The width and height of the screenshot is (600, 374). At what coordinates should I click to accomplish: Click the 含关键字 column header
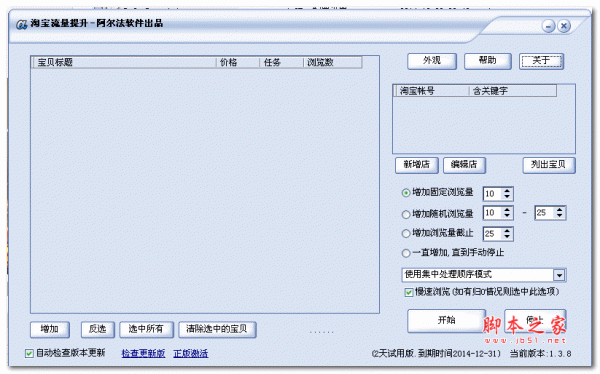513,91
